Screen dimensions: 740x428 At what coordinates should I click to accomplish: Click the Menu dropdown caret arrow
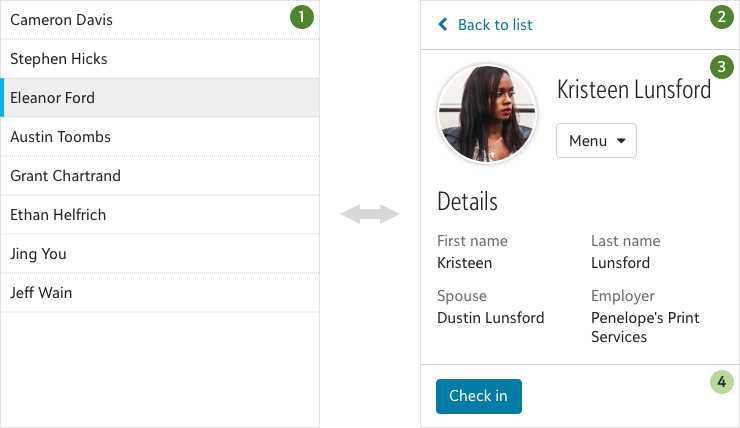[x=621, y=141]
